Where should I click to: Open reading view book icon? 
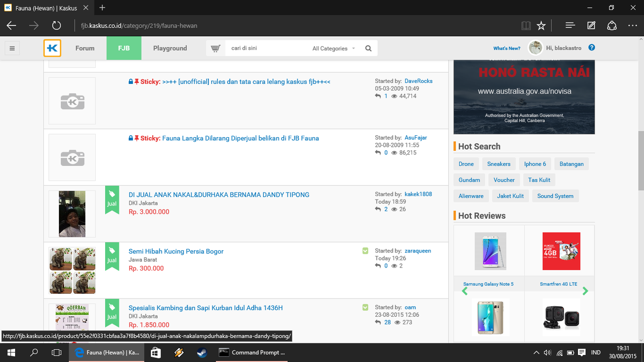pyautogui.click(x=526, y=26)
